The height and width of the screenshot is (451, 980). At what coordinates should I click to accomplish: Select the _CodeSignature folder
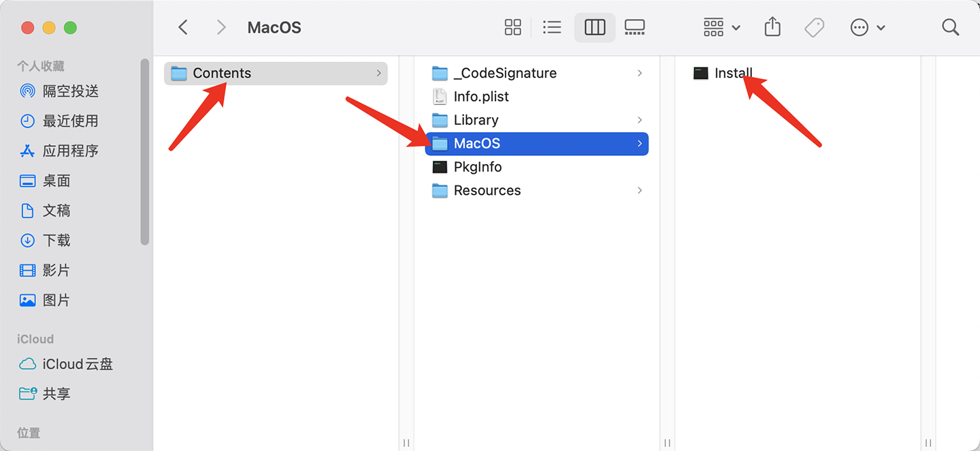(x=504, y=73)
